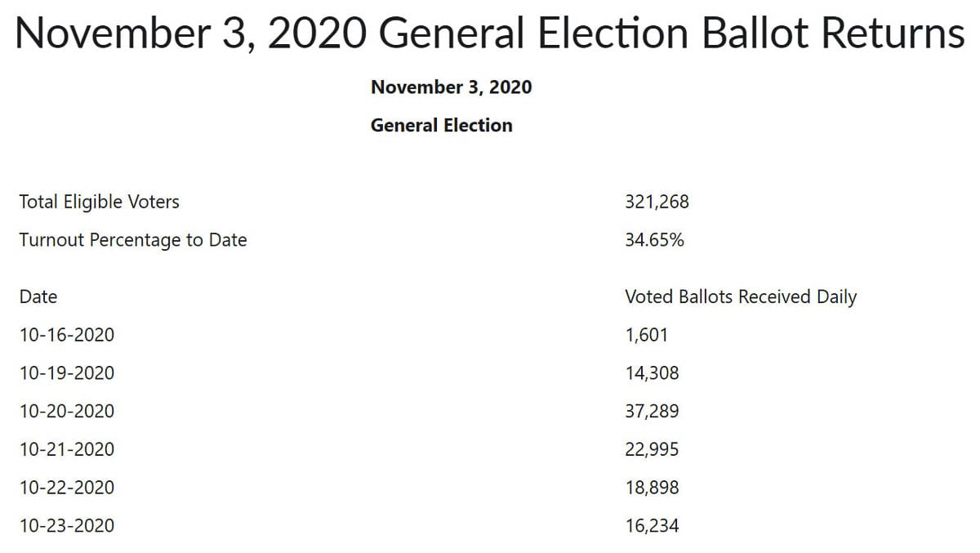Click the 18,898 ballots count

click(x=652, y=488)
